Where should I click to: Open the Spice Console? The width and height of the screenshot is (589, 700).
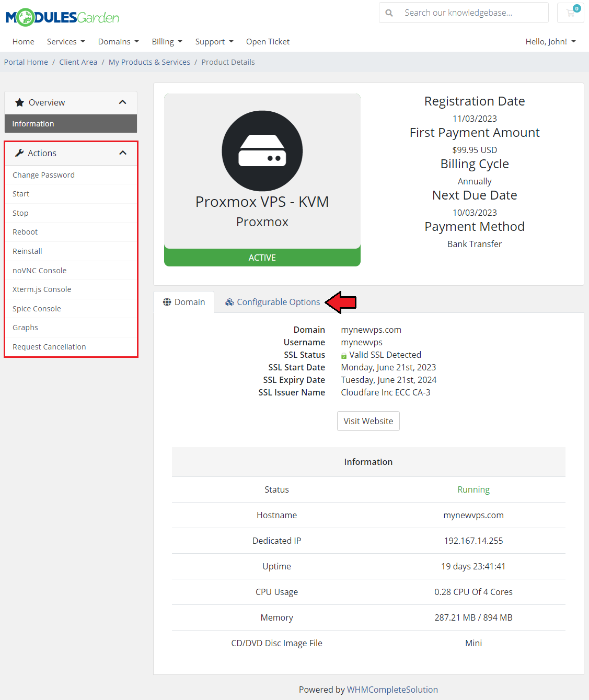coord(71,309)
